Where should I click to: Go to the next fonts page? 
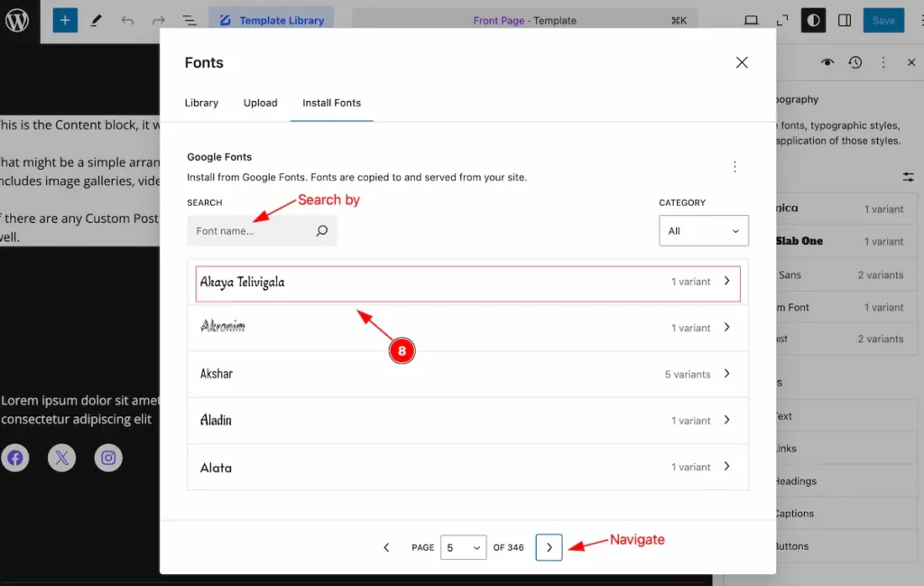click(x=549, y=548)
